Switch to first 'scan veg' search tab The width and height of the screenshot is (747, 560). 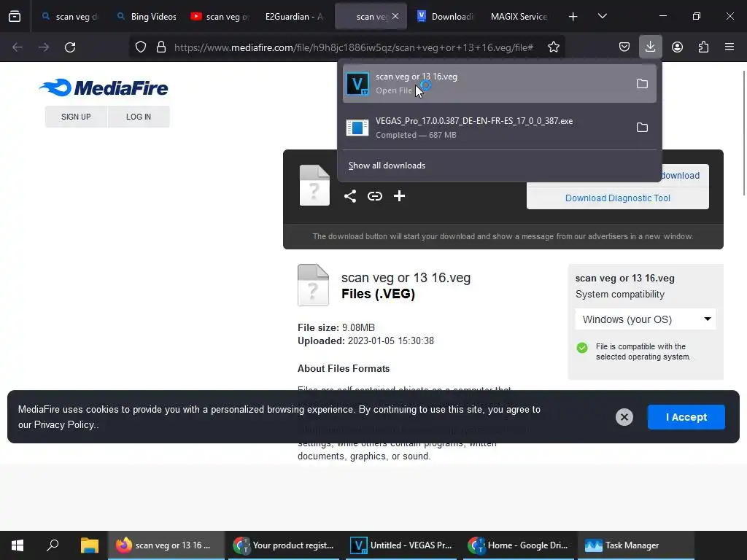point(69,17)
